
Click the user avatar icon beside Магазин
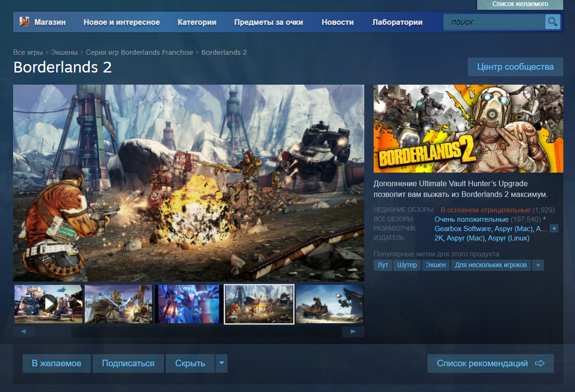tap(24, 22)
